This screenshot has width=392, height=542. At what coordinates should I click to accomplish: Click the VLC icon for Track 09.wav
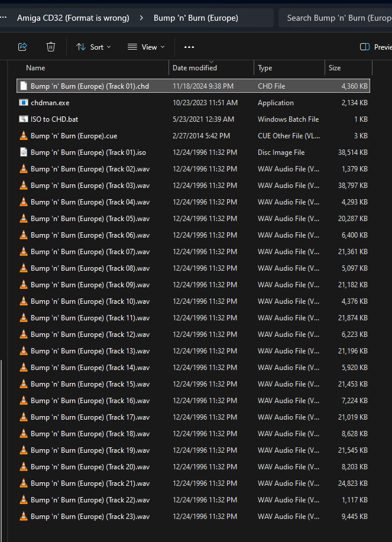coord(24,284)
